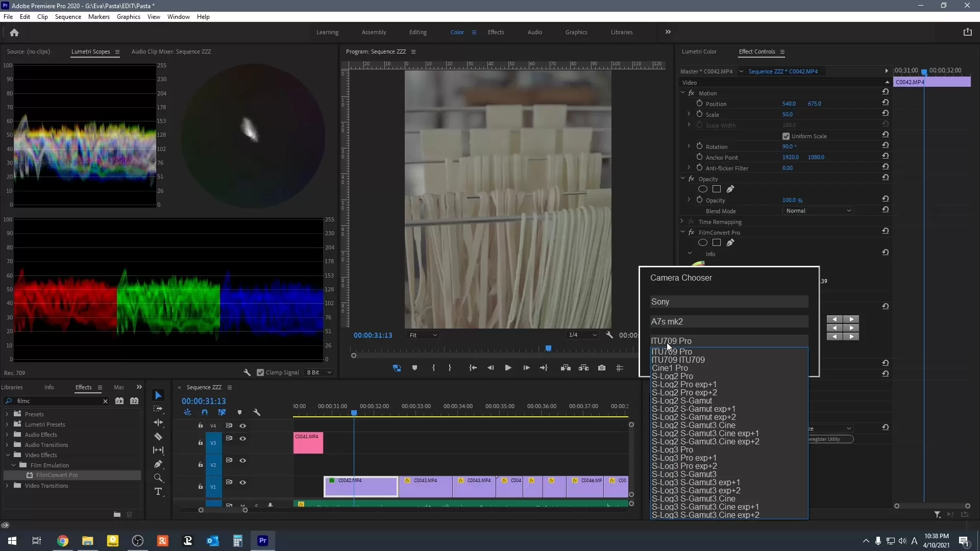Expand the Lumetri Presets folder
Viewport: 980px width, 551px height.
[x=7, y=424]
